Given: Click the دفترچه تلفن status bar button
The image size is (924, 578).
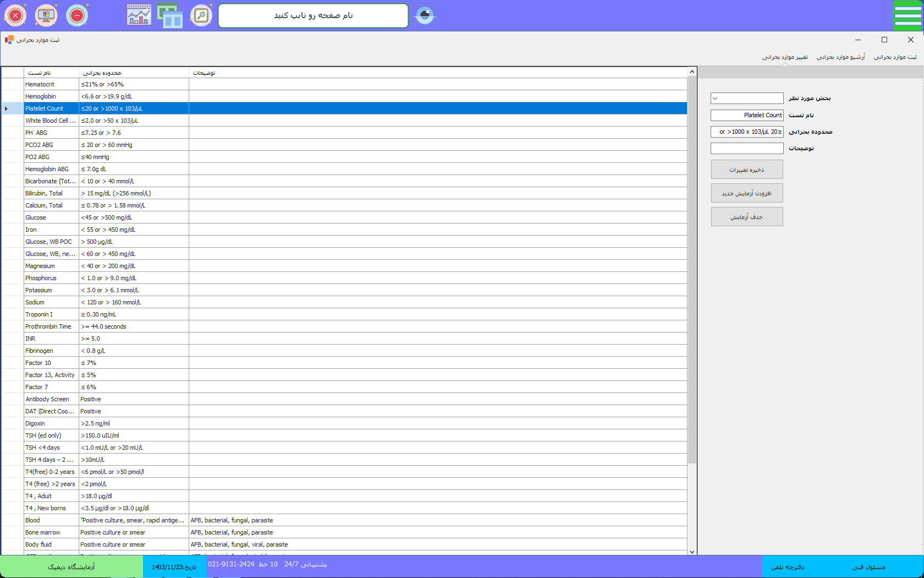Looking at the screenshot, I should point(788,567).
